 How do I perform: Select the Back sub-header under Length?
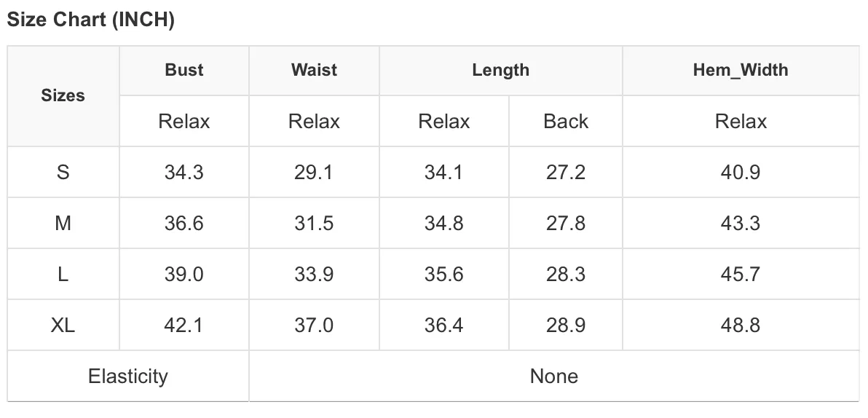(566, 121)
